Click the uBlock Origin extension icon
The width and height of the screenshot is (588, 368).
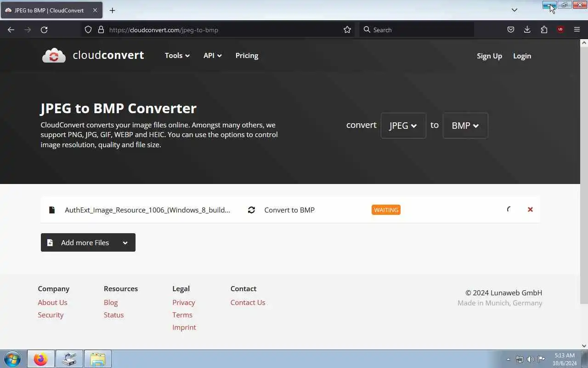(x=560, y=29)
